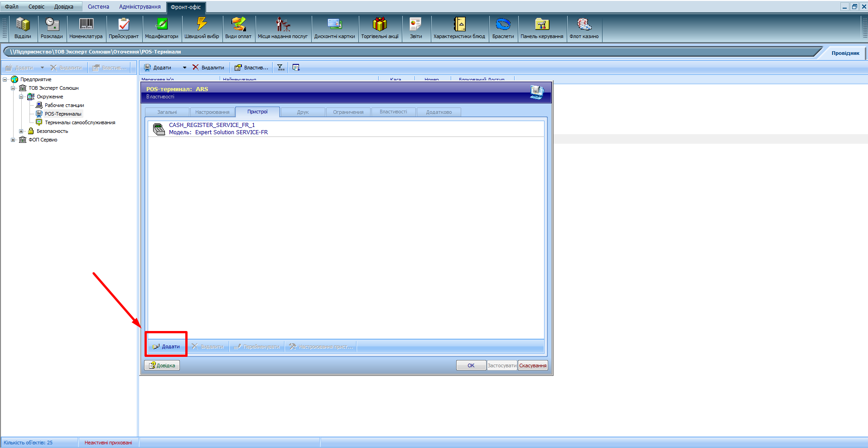Open the Швидкий вибір lightning icon

pos(202,28)
